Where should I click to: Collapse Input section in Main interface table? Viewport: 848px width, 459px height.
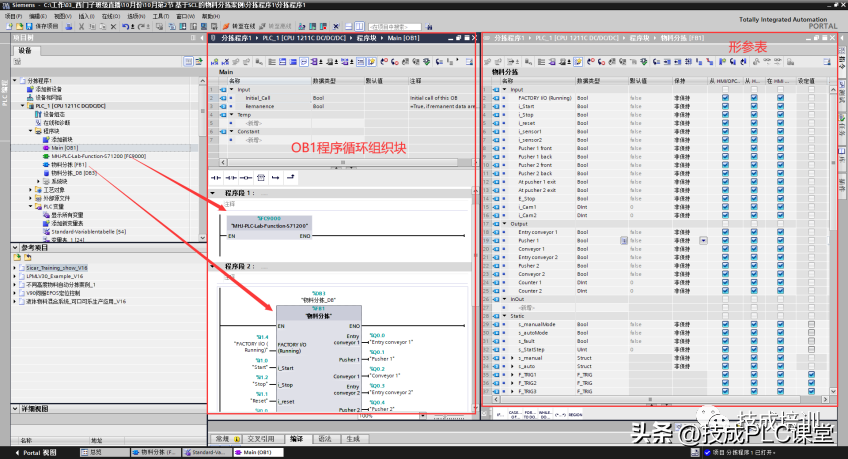pyautogui.click(x=232, y=90)
